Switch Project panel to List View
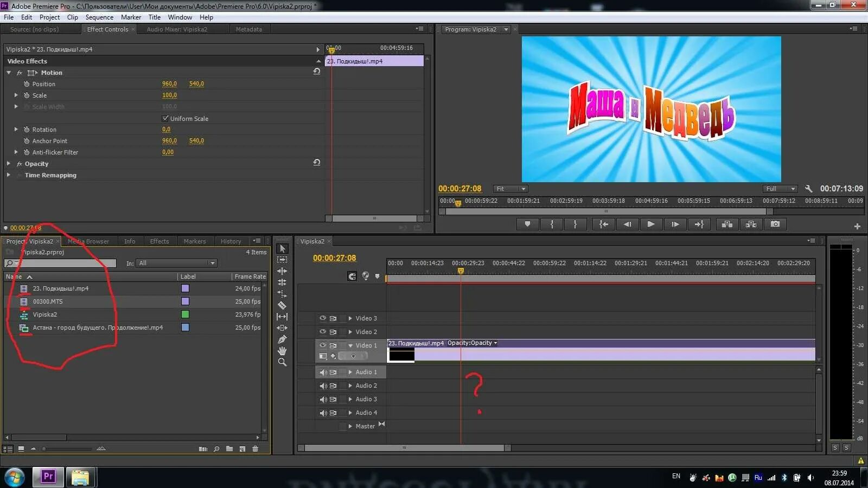 tap(8, 449)
